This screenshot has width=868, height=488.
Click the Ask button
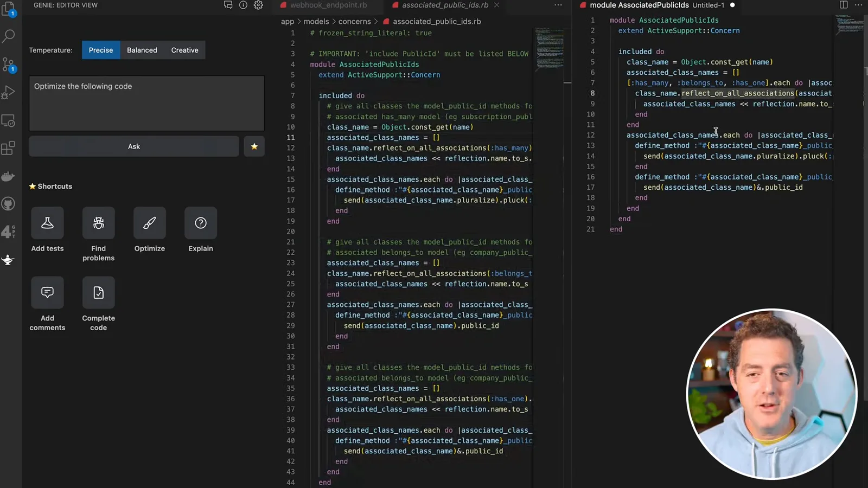tap(134, 146)
